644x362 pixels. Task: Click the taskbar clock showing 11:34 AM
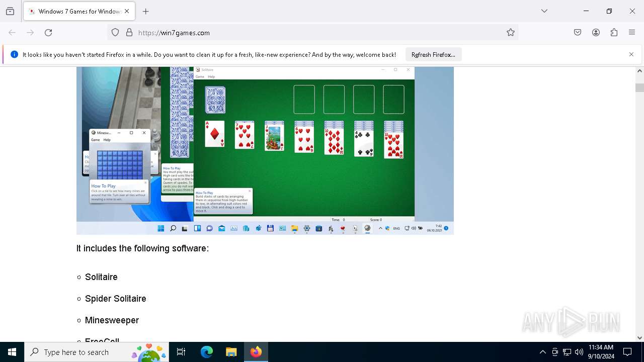(601, 352)
